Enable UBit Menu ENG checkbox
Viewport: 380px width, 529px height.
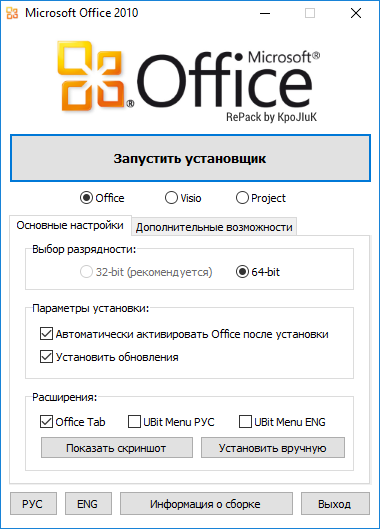pyautogui.click(x=245, y=422)
